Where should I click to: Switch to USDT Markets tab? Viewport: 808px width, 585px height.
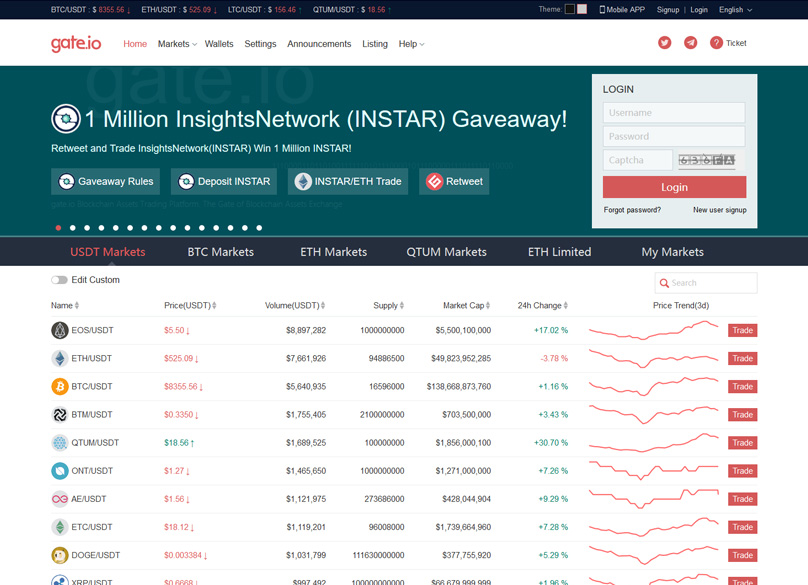click(x=108, y=252)
